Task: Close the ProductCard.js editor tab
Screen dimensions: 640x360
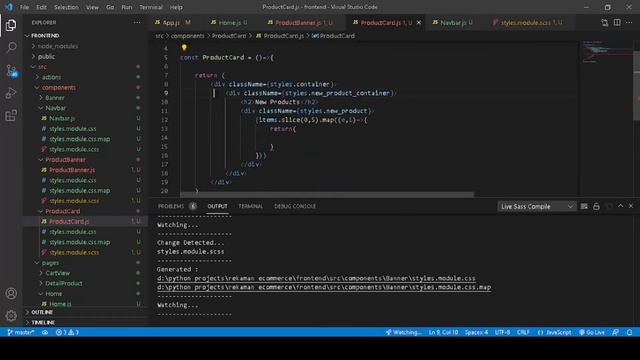Action: (x=419, y=22)
